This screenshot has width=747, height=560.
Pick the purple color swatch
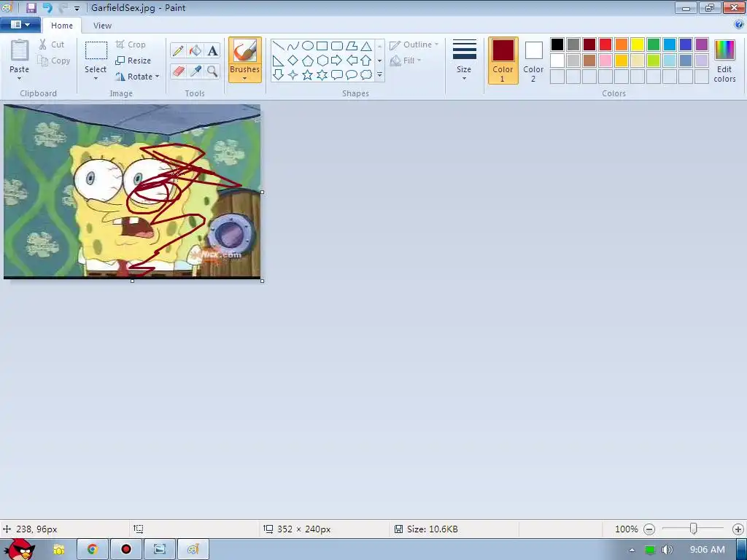[702, 44]
